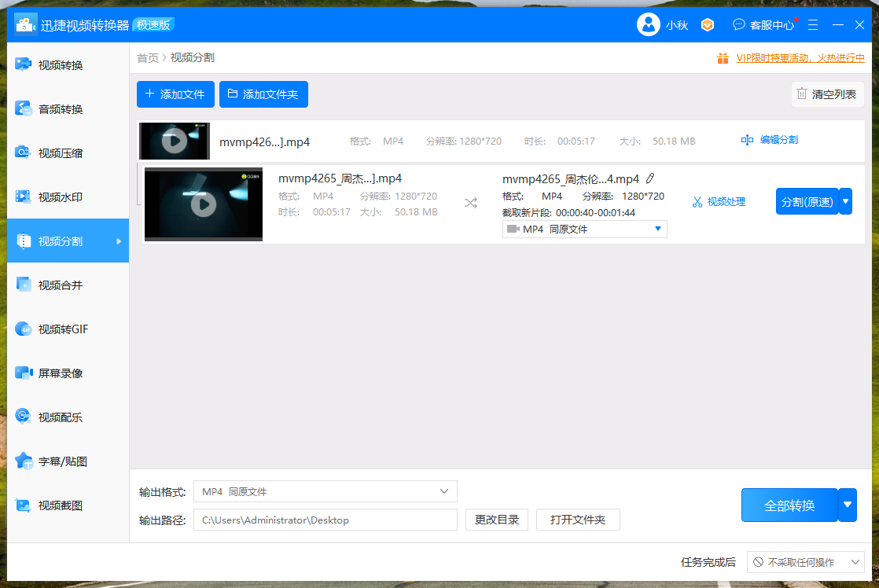This screenshot has height=588, width=879.
Task: Open the 任务完成后 action dropdown
Action: (x=805, y=562)
